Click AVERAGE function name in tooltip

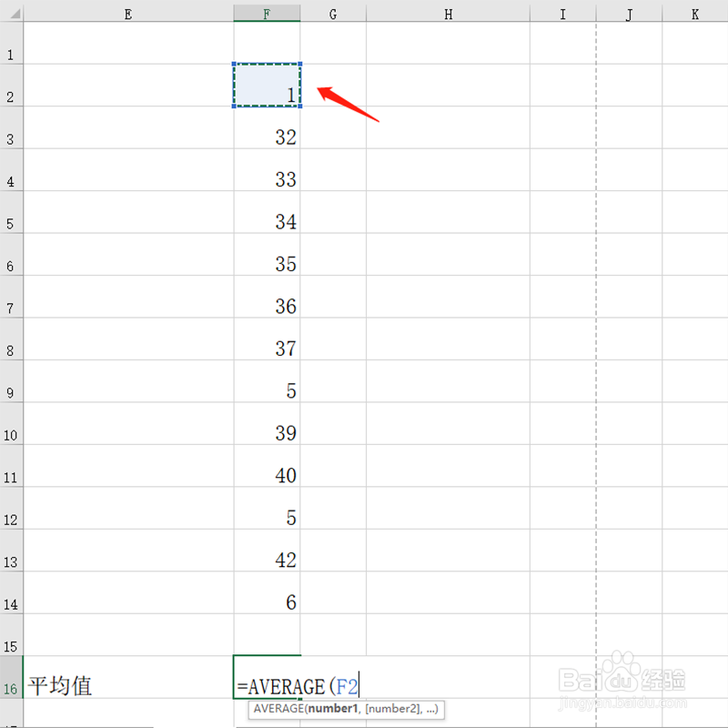pyautogui.click(x=278, y=709)
